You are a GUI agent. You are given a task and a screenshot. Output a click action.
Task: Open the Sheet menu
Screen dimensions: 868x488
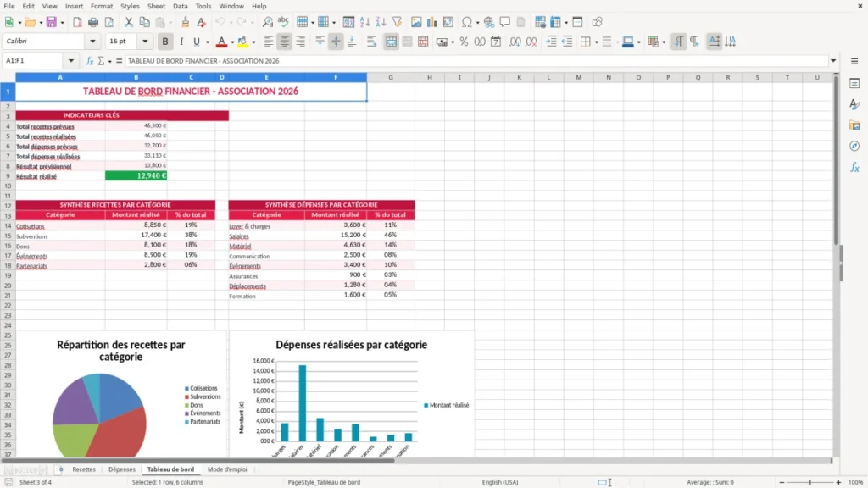click(x=156, y=6)
